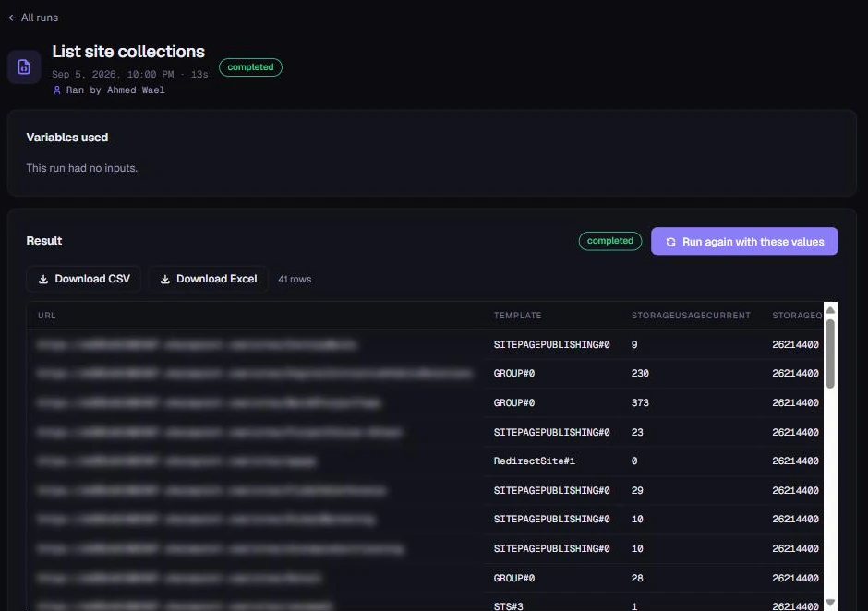Click the STS#3 template cell

[508, 606]
